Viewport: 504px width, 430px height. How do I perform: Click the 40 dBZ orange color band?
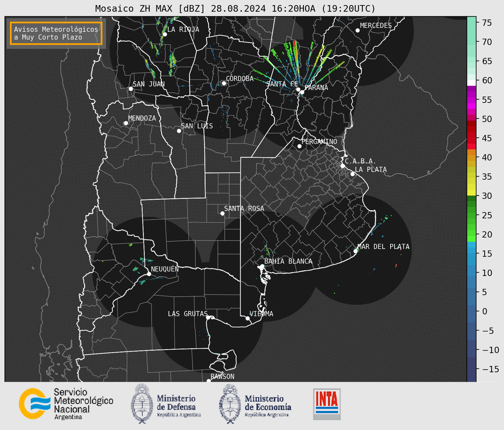click(471, 158)
